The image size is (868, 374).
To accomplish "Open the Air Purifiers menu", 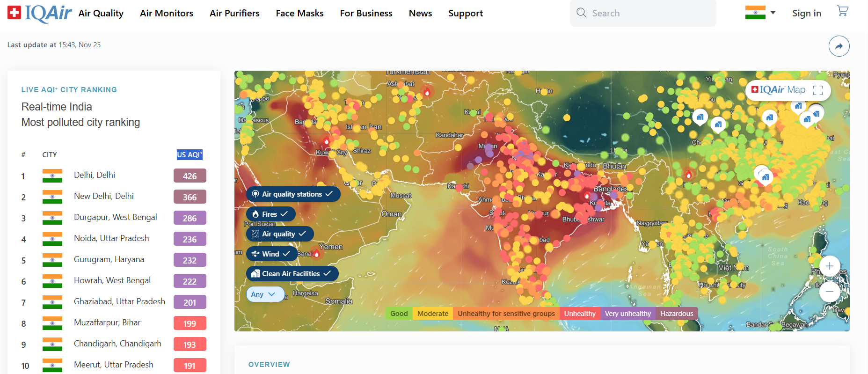I will coord(234,13).
